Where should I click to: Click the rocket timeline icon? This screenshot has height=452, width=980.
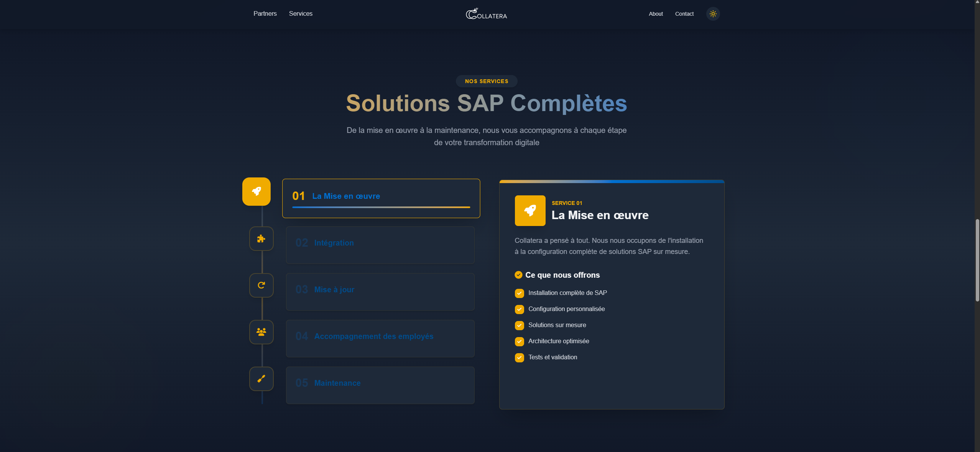[256, 191]
